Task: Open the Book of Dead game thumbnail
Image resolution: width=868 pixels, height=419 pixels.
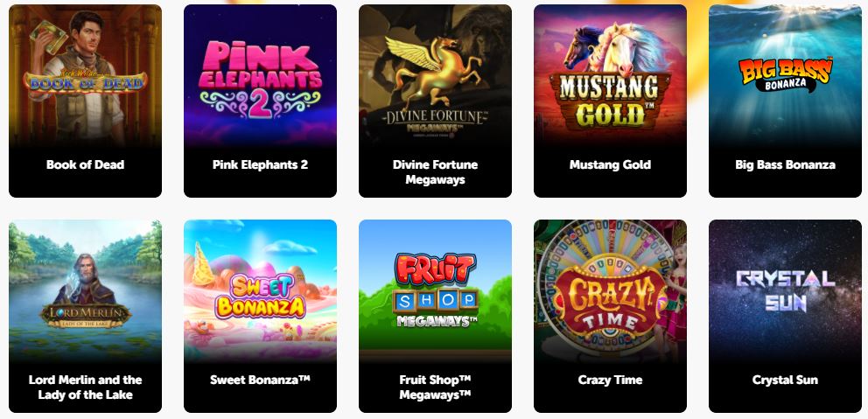Action: [x=85, y=75]
